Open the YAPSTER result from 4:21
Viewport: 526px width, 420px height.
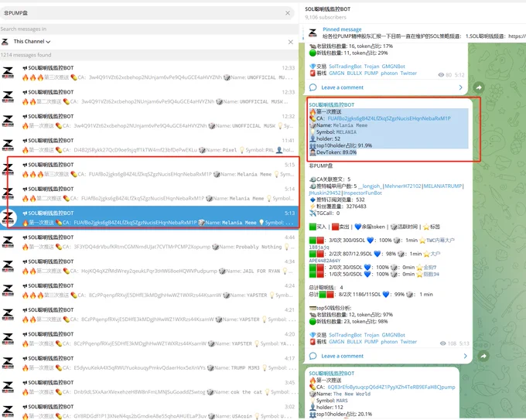click(x=149, y=314)
